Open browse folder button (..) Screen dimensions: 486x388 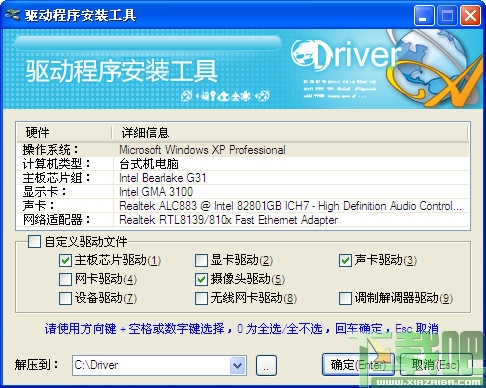click(x=266, y=365)
